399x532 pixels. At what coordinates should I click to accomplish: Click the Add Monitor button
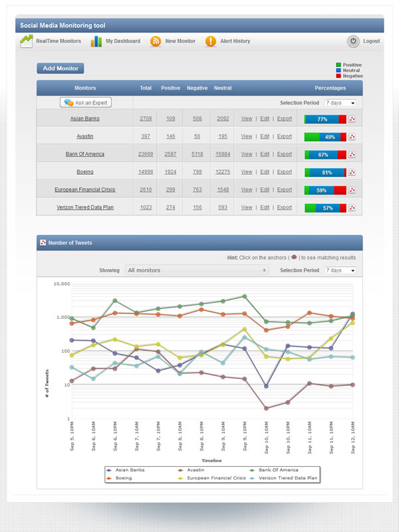(61, 68)
